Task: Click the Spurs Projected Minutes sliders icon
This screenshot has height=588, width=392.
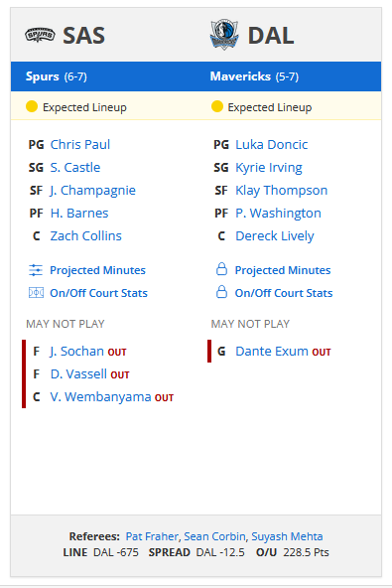Action: click(36, 270)
